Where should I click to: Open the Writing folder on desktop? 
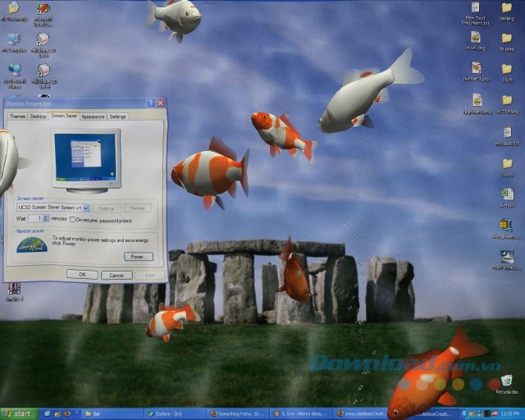(x=507, y=10)
